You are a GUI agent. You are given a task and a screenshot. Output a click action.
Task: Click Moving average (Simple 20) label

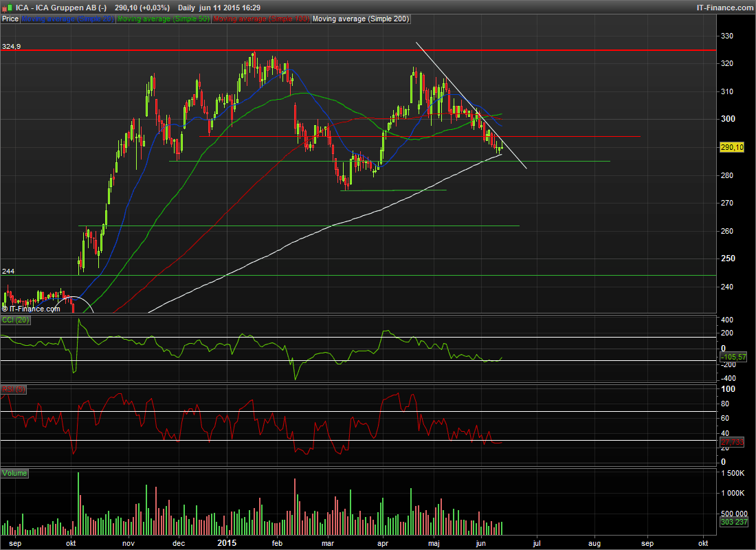(x=67, y=19)
